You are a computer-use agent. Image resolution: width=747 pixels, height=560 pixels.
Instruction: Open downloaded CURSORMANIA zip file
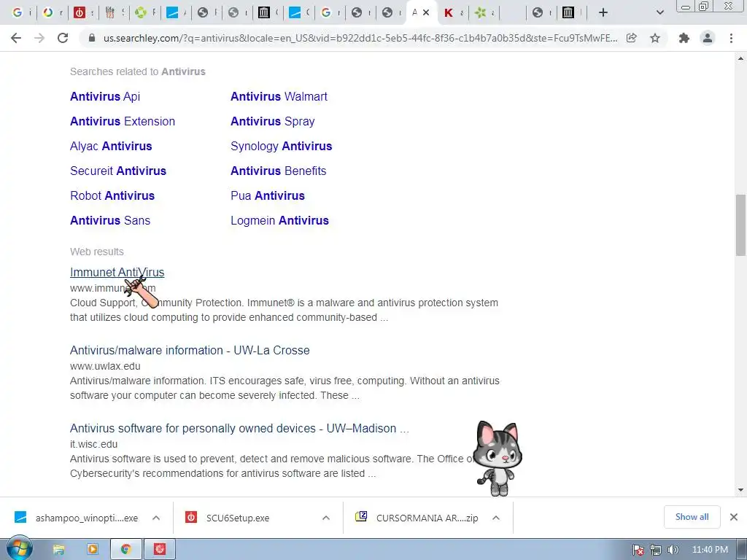[417, 518]
